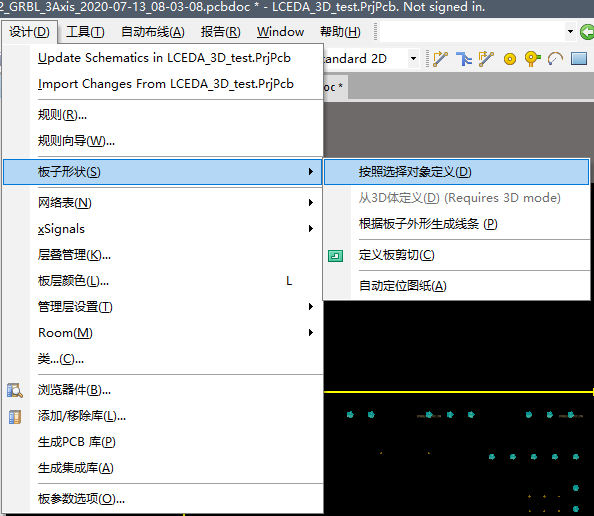Click the place fill rectangle icon
594x516 pixels.
tap(579, 59)
